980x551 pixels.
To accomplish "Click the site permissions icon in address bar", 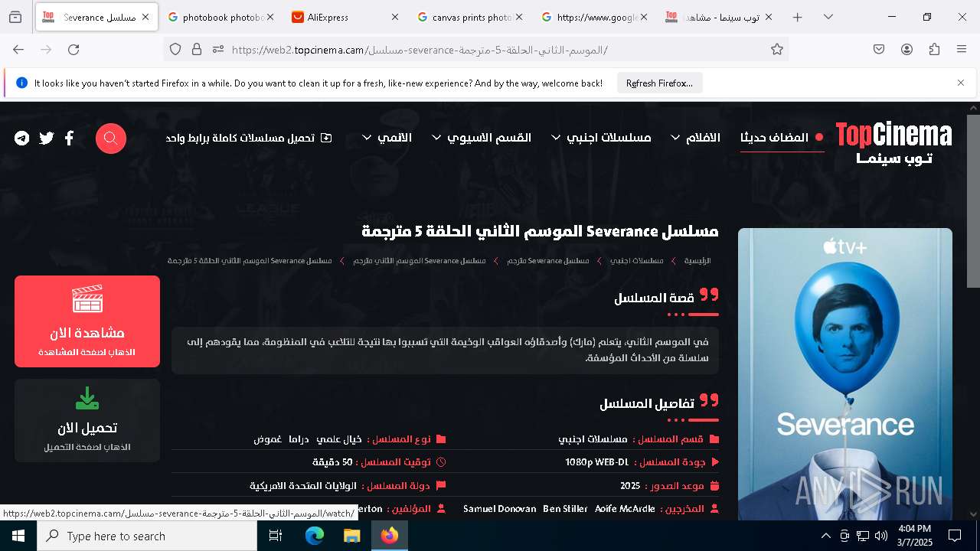I will pyautogui.click(x=218, y=50).
